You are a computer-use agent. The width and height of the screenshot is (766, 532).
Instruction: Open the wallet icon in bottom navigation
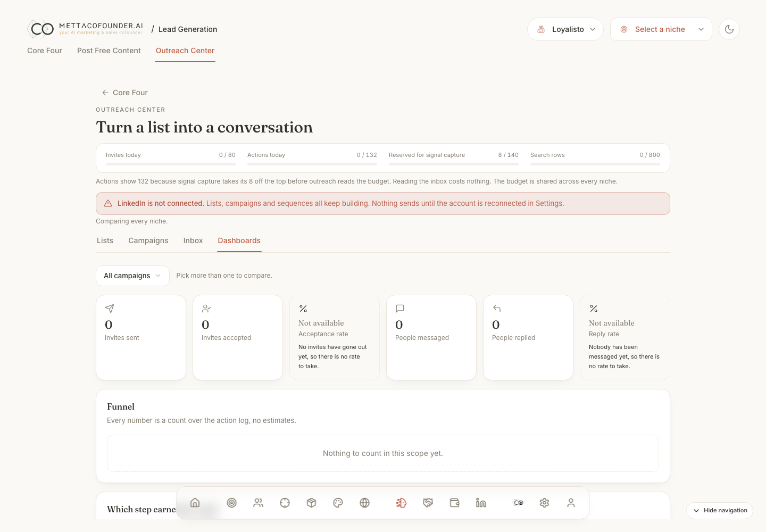point(455,503)
